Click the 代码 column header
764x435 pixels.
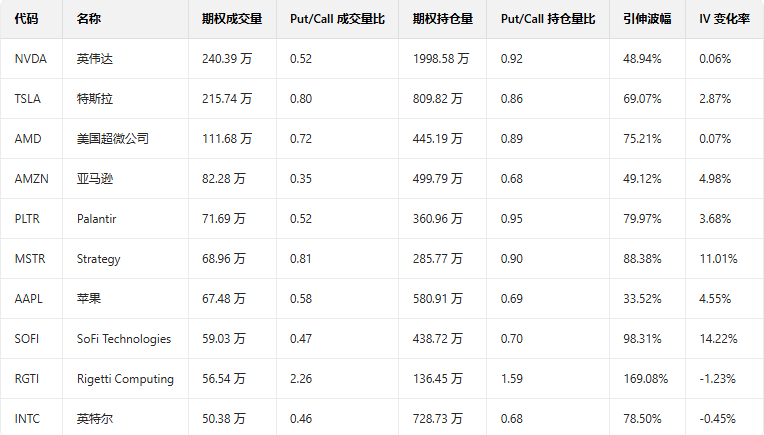(x=28, y=19)
